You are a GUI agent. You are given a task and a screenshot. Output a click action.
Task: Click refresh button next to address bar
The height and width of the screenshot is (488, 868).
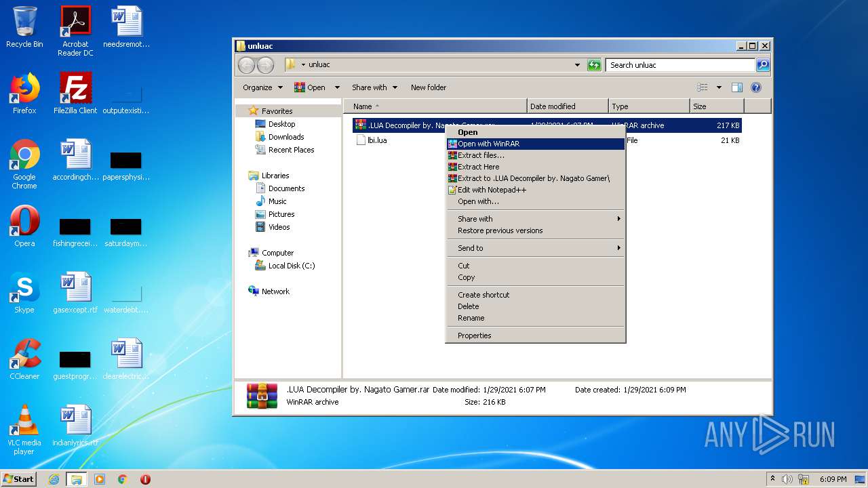pyautogui.click(x=594, y=65)
